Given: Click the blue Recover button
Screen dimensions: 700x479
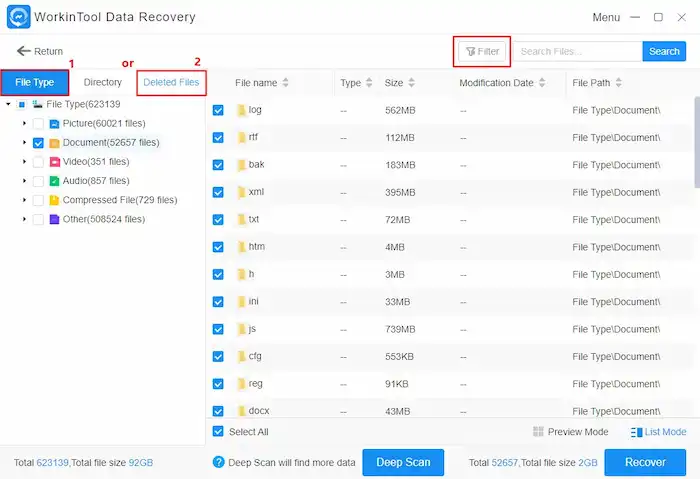Looking at the screenshot, I should tap(645, 462).
